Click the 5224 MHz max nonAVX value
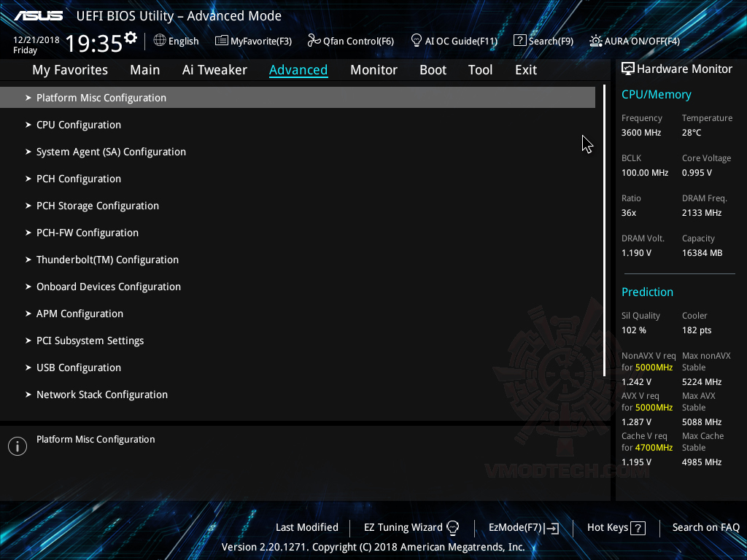 (702, 382)
